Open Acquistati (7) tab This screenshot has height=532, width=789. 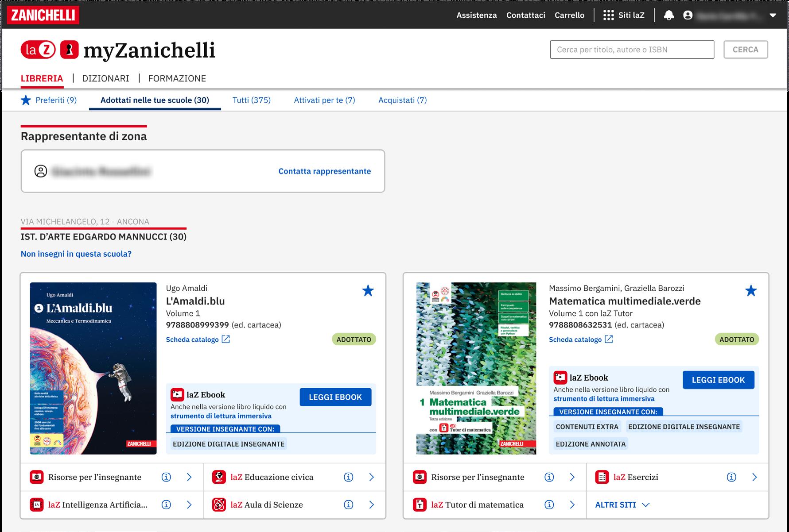click(403, 100)
